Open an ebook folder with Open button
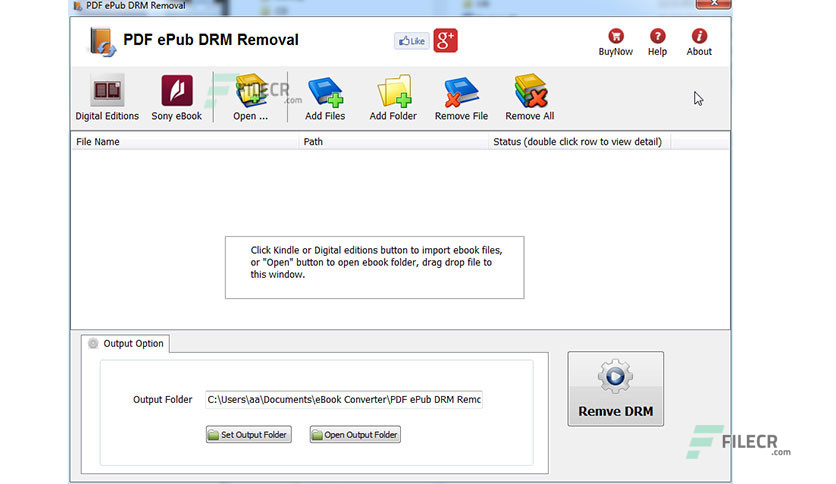836x484 pixels. click(251, 98)
